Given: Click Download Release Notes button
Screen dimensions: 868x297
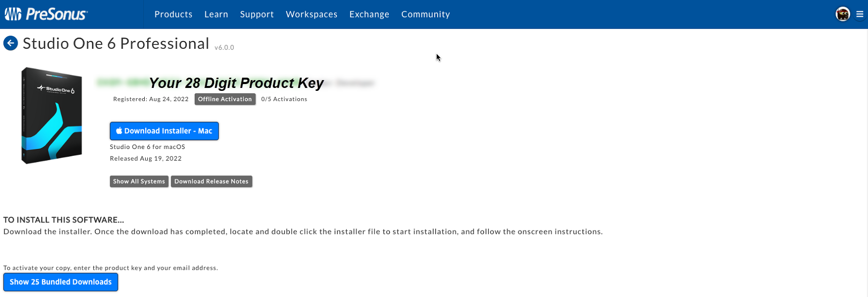Looking at the screenshot, I should point(211,181).
